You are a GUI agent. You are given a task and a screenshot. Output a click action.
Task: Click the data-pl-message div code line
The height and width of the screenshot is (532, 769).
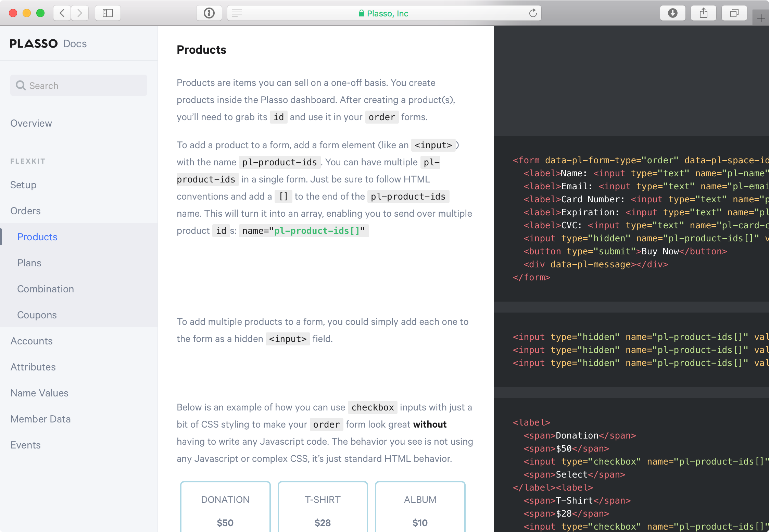pos(596,264)
